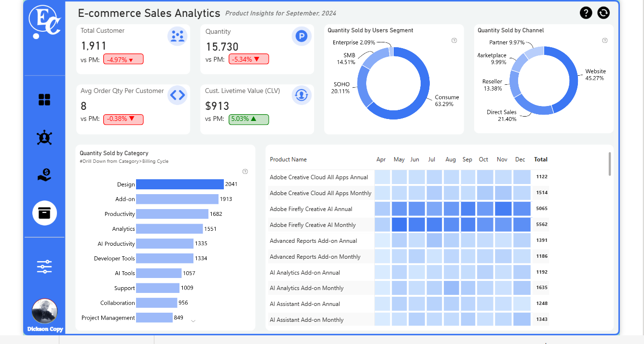This screenshot has height=344, width=644.
Task: Click the CLV card circular icon
Action: pyautogui.click(x=301, y=95)
